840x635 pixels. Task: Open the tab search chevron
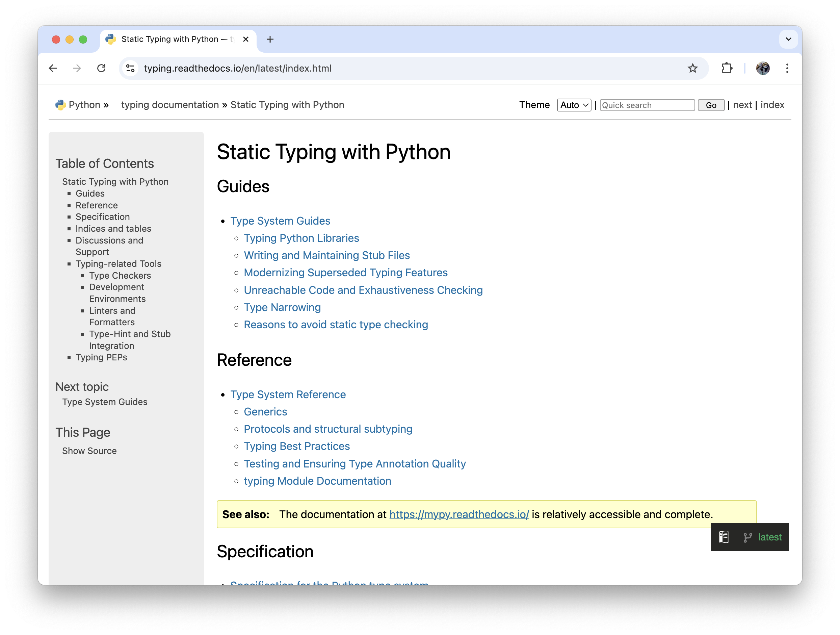tap(788, 39)
